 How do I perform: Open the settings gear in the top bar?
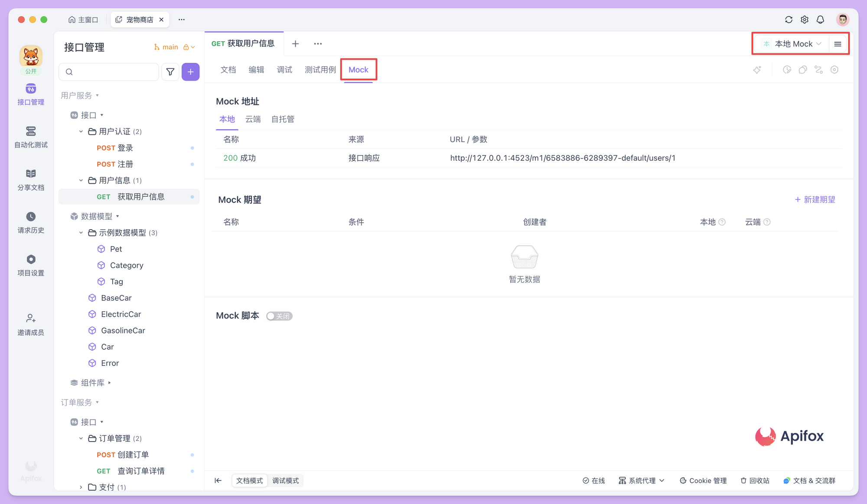[804, 20]
